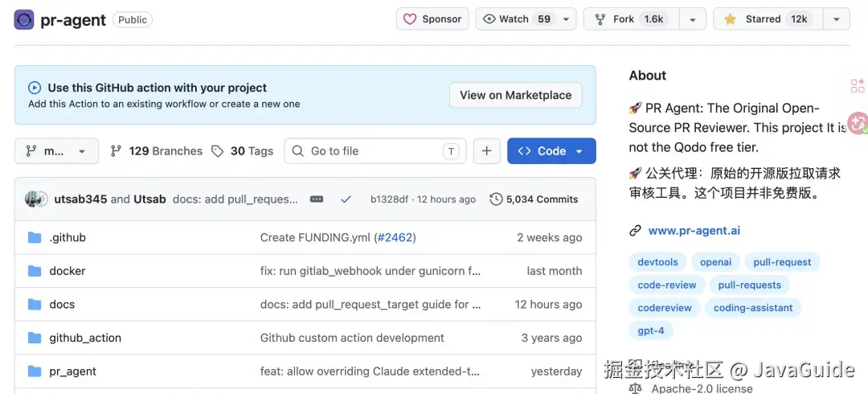Click the Fork button

tap(631, 18)
